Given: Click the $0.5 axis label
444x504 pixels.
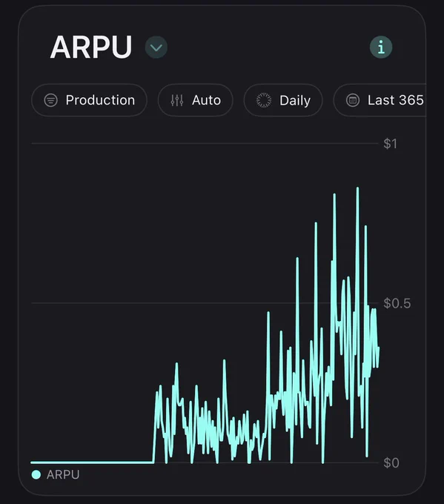Looking at the screenshot, I should pos(397,303).
